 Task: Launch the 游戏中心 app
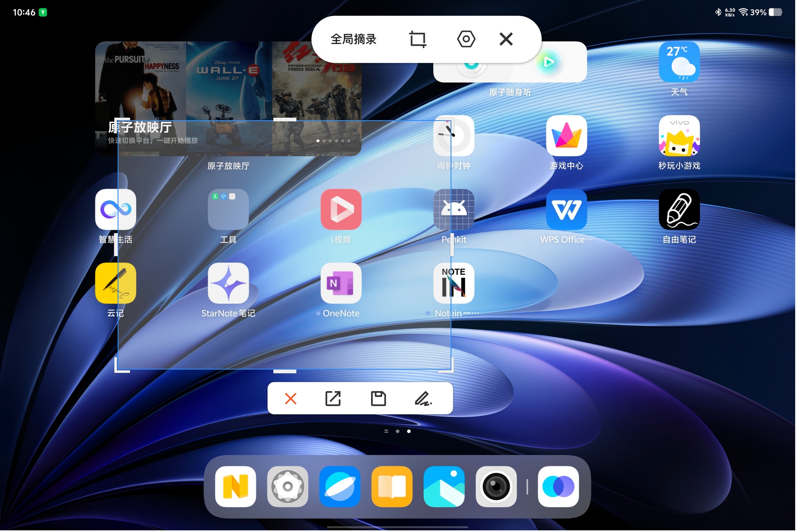pos(566,136)
